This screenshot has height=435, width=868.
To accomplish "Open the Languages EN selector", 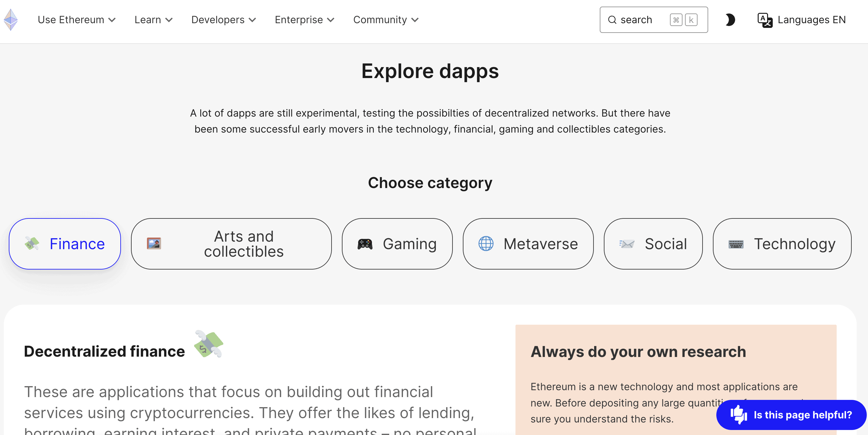I will click(811, 20).
